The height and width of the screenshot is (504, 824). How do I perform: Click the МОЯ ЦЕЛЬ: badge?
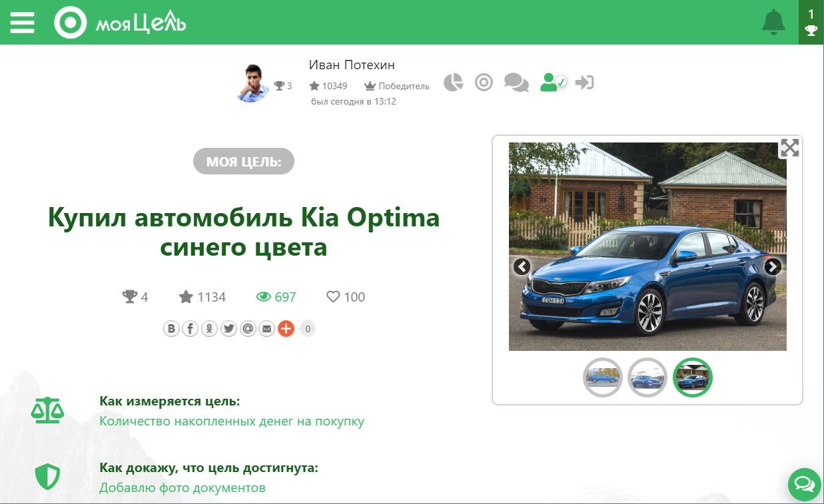click(x=244, y=161)
